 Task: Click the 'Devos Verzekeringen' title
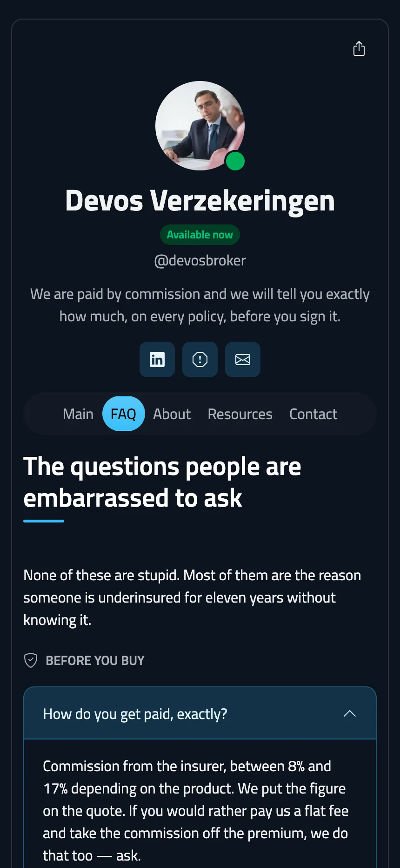(200, 201)
